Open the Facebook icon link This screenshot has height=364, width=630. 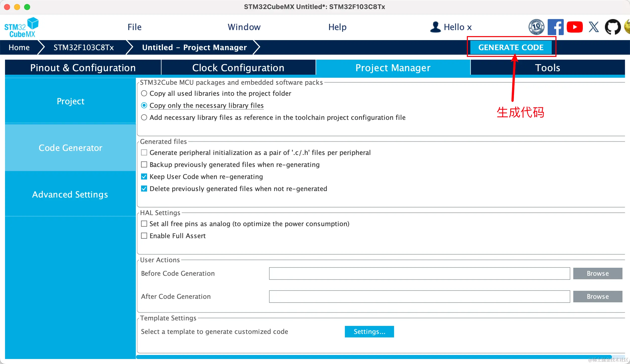click(x=555, y=27)
